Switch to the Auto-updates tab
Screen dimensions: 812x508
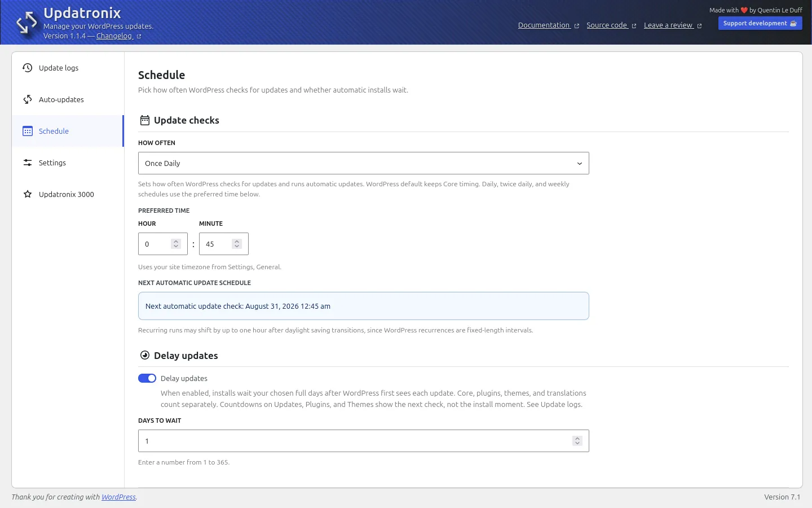(68, 99)
